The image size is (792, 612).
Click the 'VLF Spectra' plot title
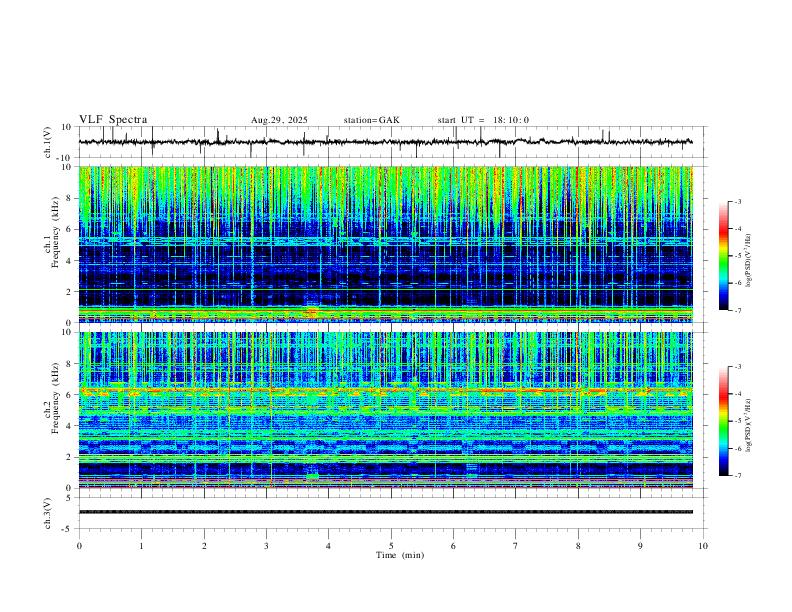click(113, 120)
